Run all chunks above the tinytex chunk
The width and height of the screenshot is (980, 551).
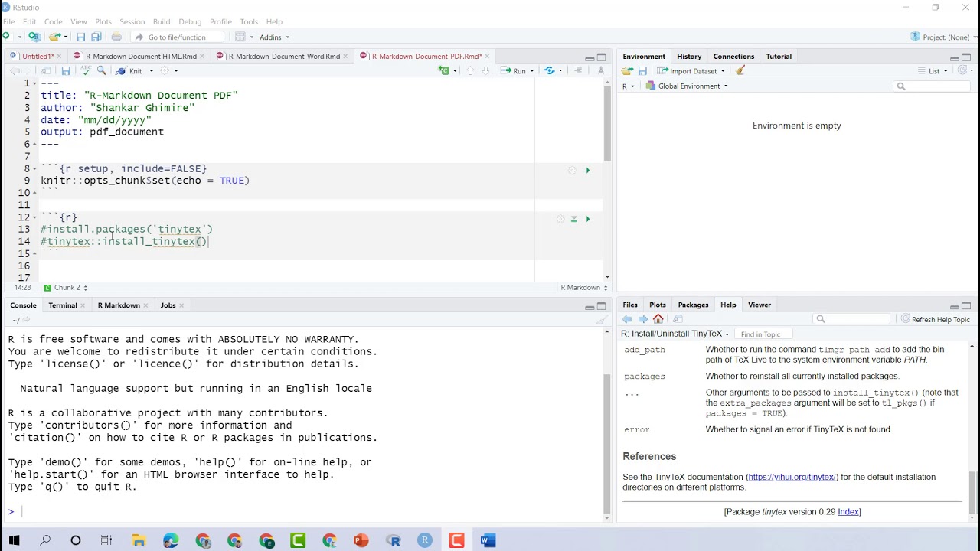(x=573, y=219)
